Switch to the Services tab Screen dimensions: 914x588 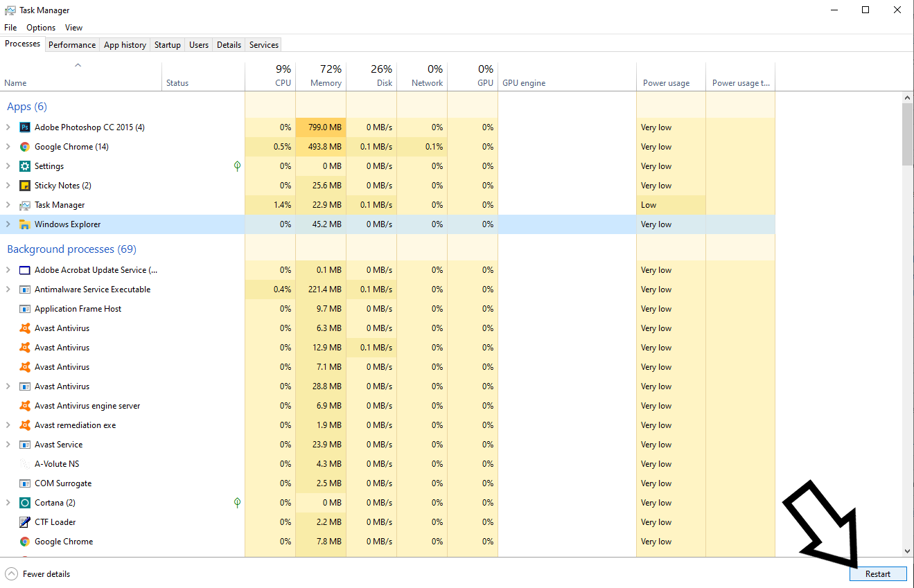[x=264, y=45]
